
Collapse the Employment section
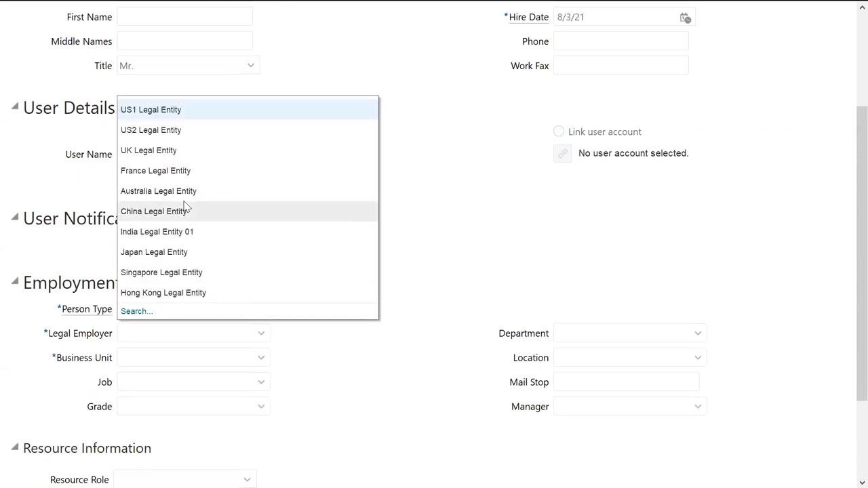(15, 281)
